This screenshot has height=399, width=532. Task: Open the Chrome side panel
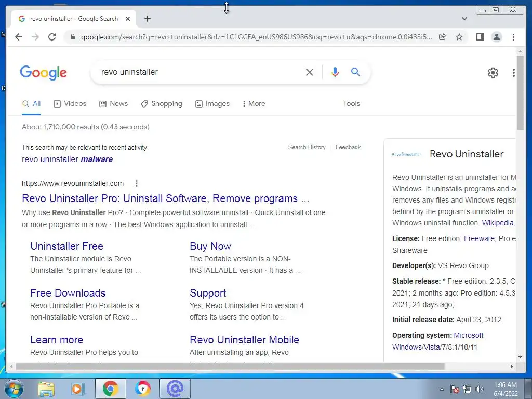click(x=480, y=37)
